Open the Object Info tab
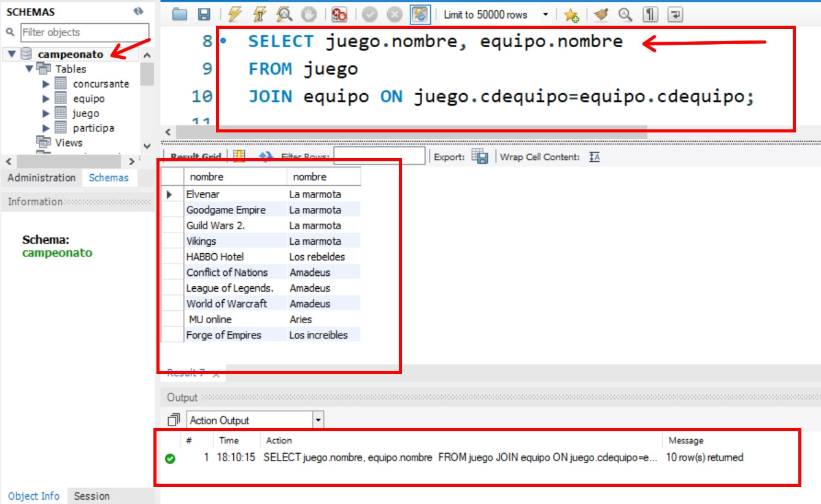 34,496
